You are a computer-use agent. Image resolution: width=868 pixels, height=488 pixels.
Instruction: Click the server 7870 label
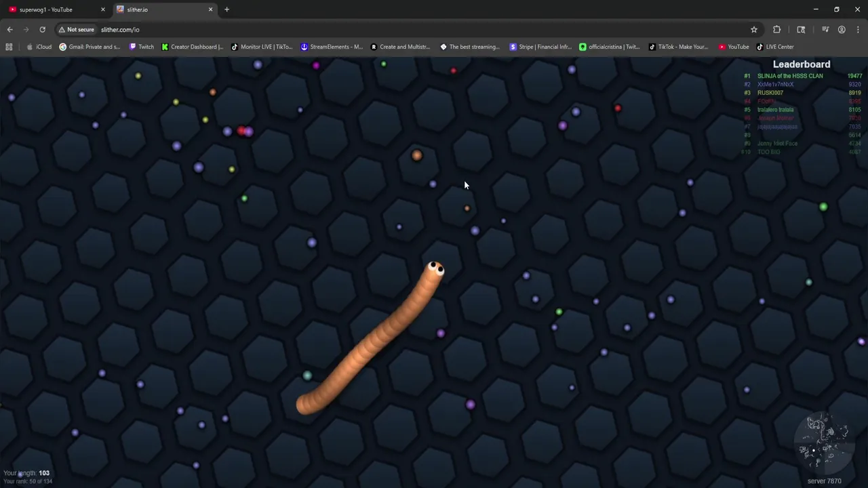pos(825,481)
